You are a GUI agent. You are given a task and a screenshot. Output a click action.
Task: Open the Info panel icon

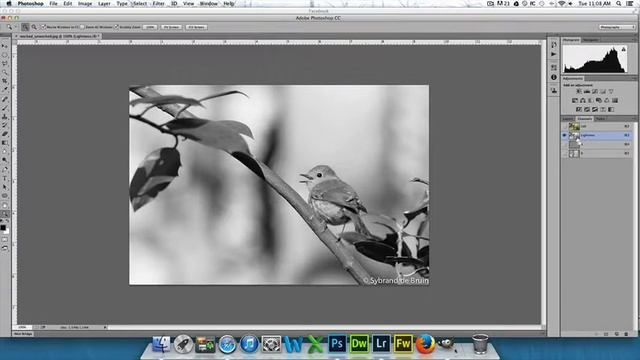(554, 77)
